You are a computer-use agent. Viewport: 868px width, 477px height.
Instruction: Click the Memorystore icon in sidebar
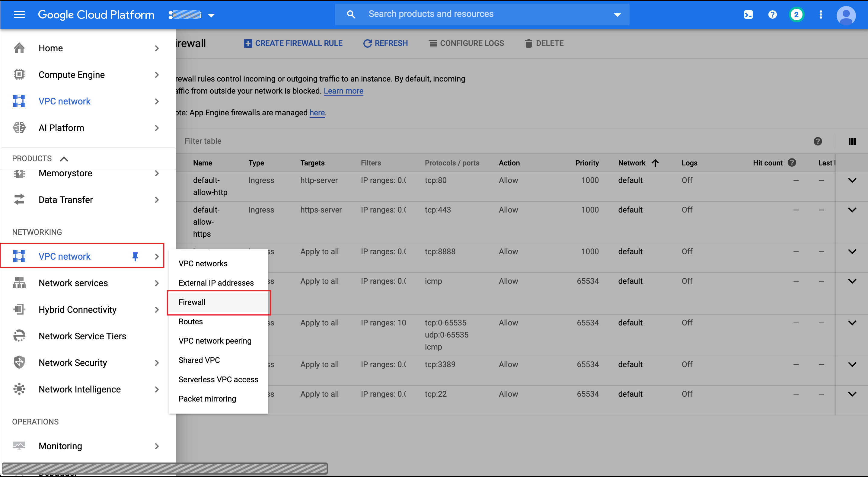(19, 174)
